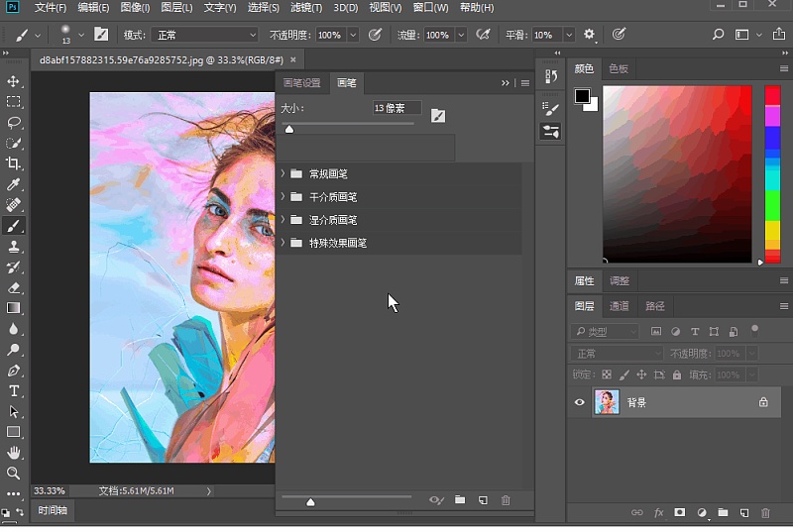The image size is (793, 532).
Task: Hide the 背景 layer with eye icon
Action: (x=580, y=402)
